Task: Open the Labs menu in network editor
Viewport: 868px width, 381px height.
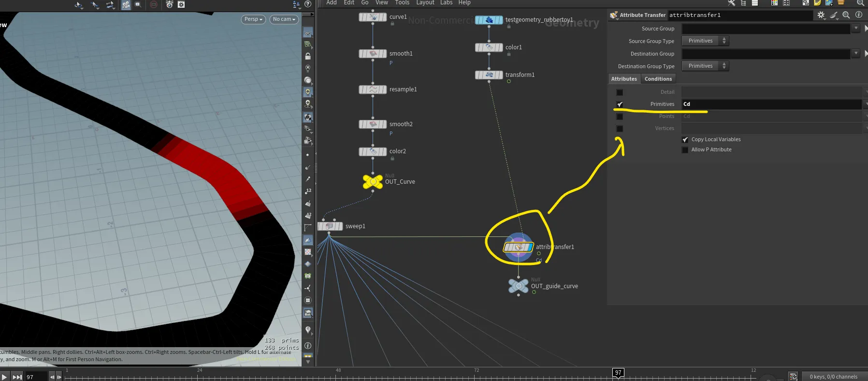Action: [447, 3]
